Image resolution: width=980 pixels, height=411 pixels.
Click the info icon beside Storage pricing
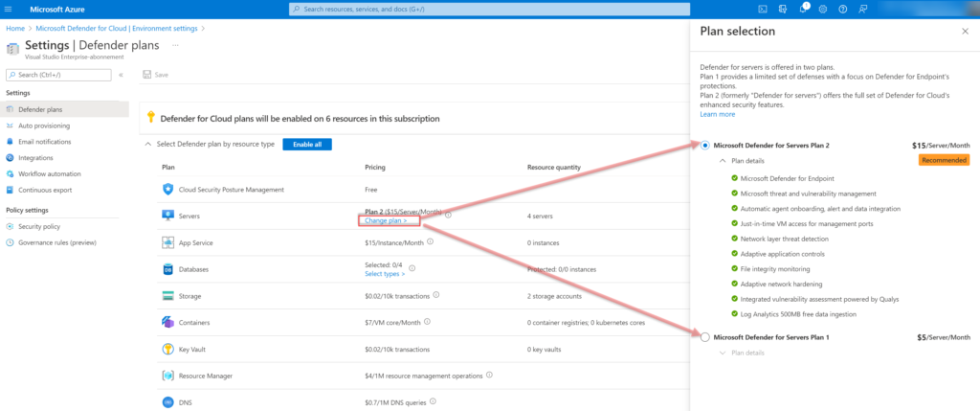436,295
